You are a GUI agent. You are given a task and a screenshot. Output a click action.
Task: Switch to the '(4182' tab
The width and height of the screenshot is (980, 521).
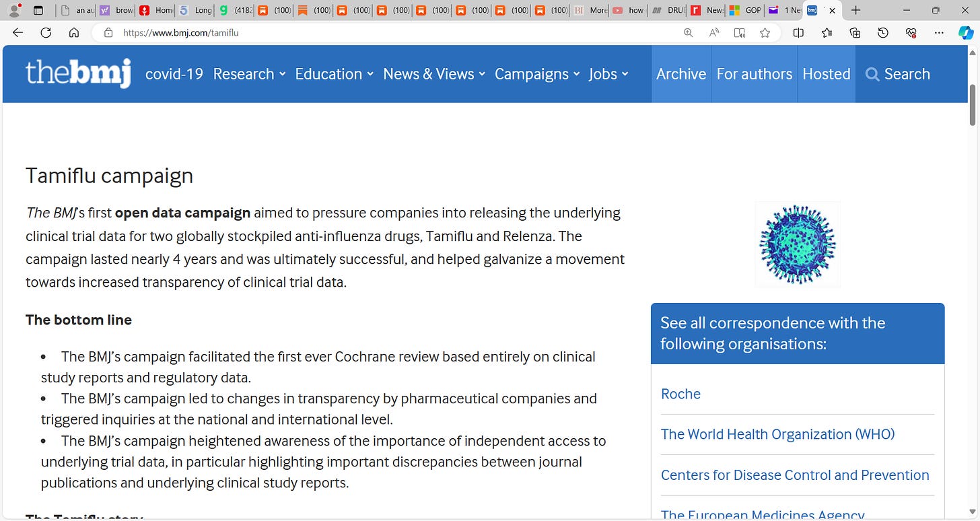235,10
